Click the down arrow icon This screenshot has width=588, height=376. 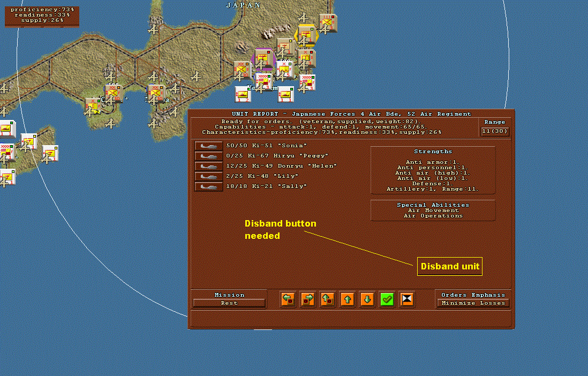367,299
